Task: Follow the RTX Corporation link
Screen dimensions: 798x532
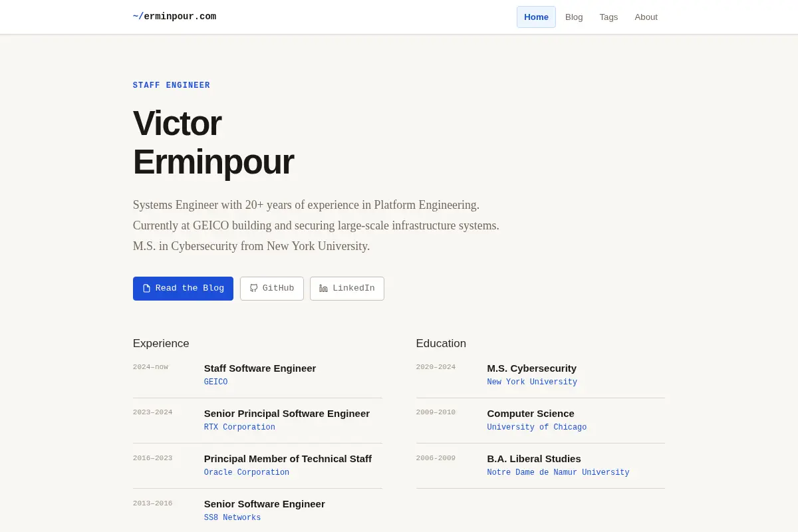Action: pyautogui.click(x=239, y=428)
